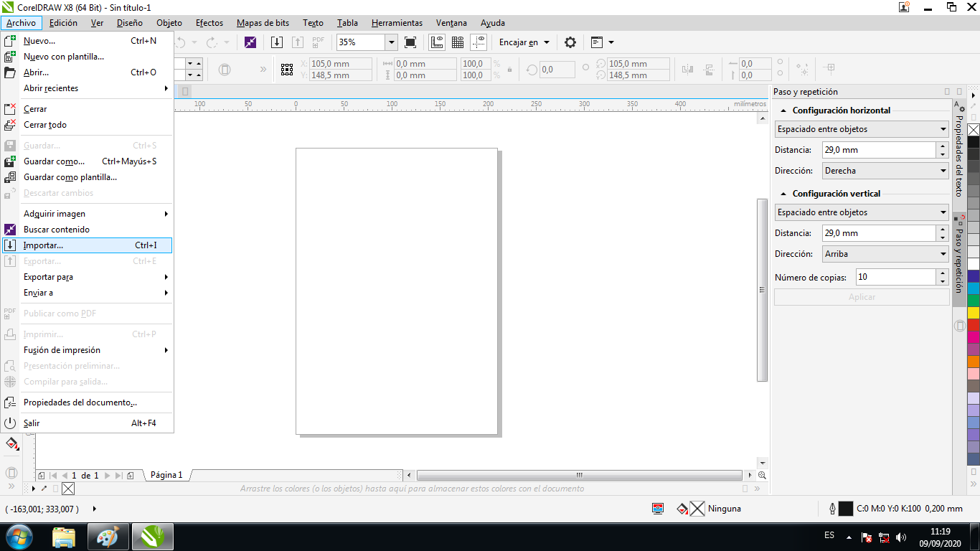
Task: Click Guardar como... menu entry
Action: 54,161
